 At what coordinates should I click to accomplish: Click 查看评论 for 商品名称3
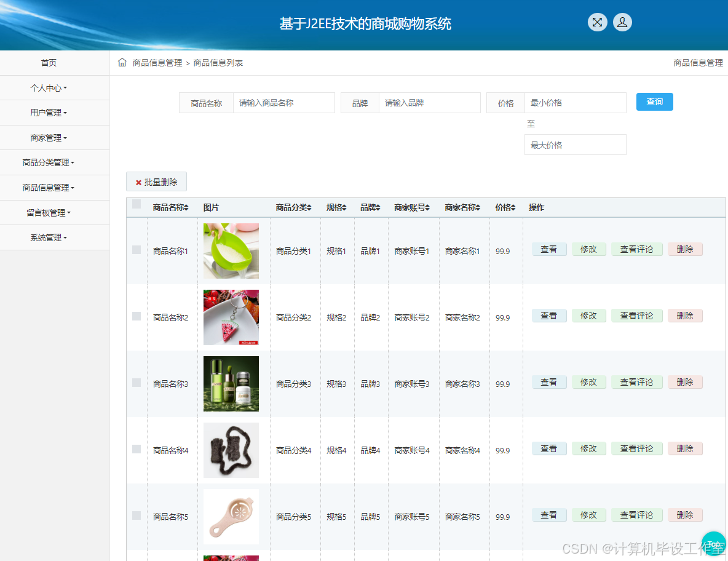[x=636, y=382]
